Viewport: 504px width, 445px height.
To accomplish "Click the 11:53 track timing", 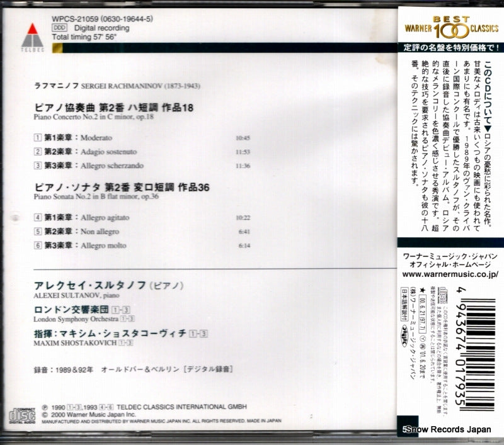I will pos(243,152).
